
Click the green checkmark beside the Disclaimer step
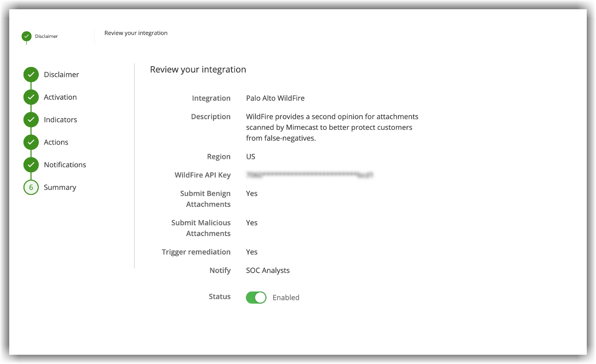pos(31,74)
